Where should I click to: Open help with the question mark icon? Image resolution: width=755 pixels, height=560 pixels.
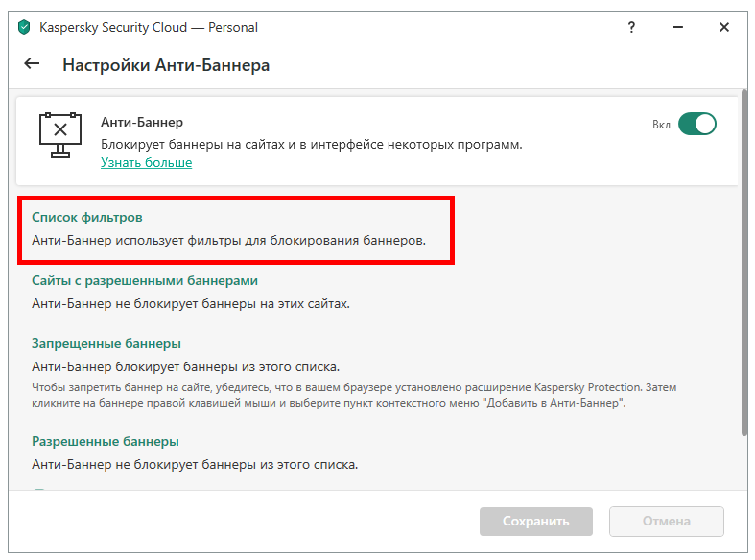point(631,27)
